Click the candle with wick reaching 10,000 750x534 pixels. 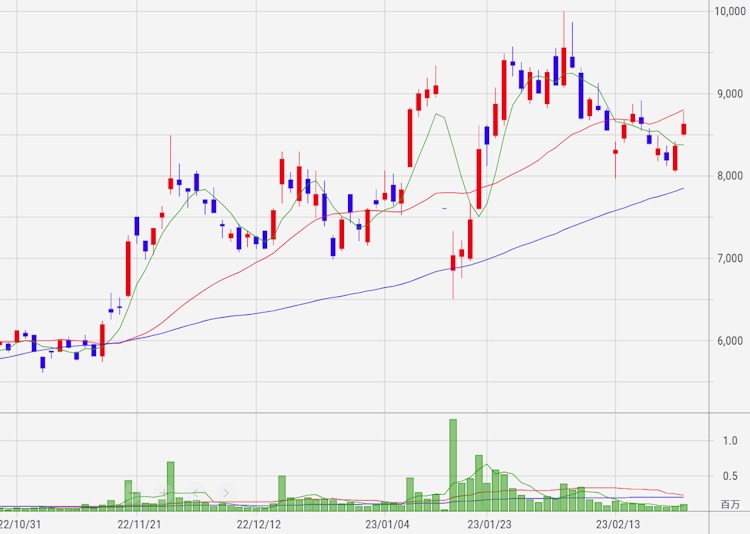pos(564,66)
